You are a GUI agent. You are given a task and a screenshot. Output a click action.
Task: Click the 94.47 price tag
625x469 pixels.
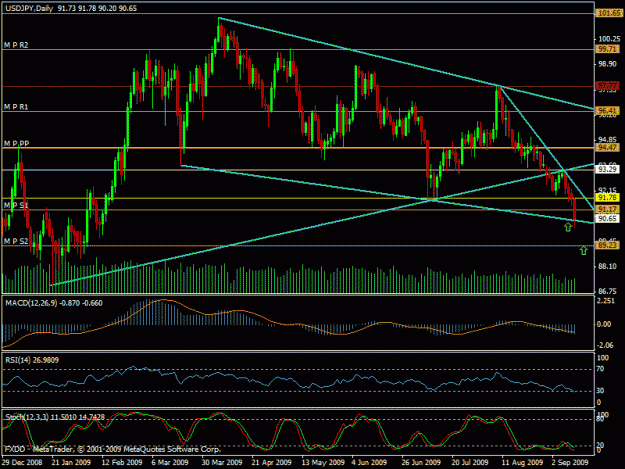[607, 148]
